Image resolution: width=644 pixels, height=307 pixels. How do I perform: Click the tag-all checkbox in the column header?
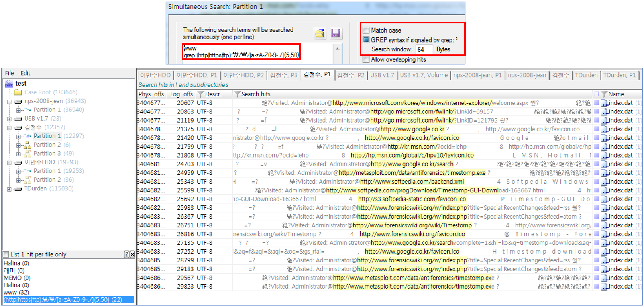(596, 94)
